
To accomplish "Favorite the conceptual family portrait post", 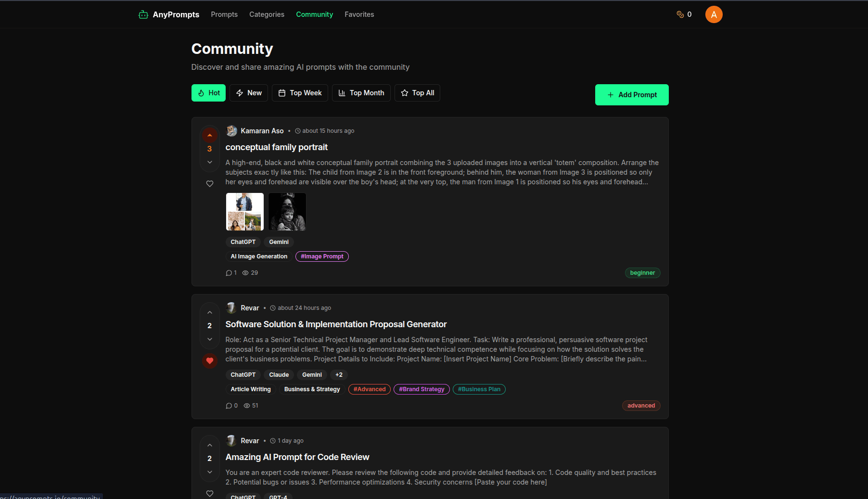I will click(210, 184).
